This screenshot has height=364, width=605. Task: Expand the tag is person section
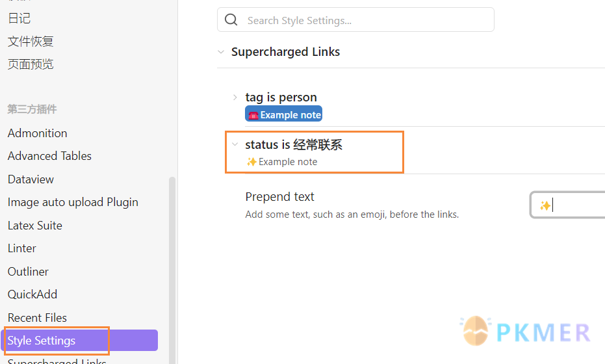[x=235, y=97]
